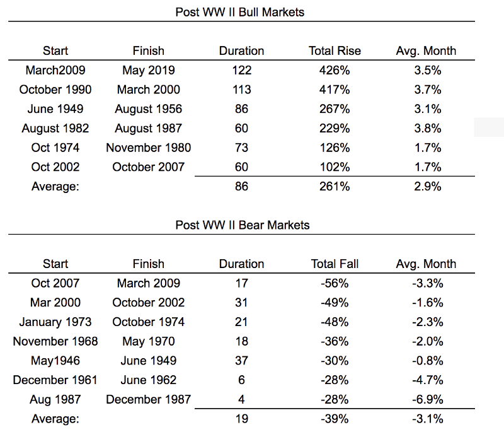Viewport: 504px width, 444px height.
Task: Select the 426% total rise value
Action: click(x=335, y=70)
